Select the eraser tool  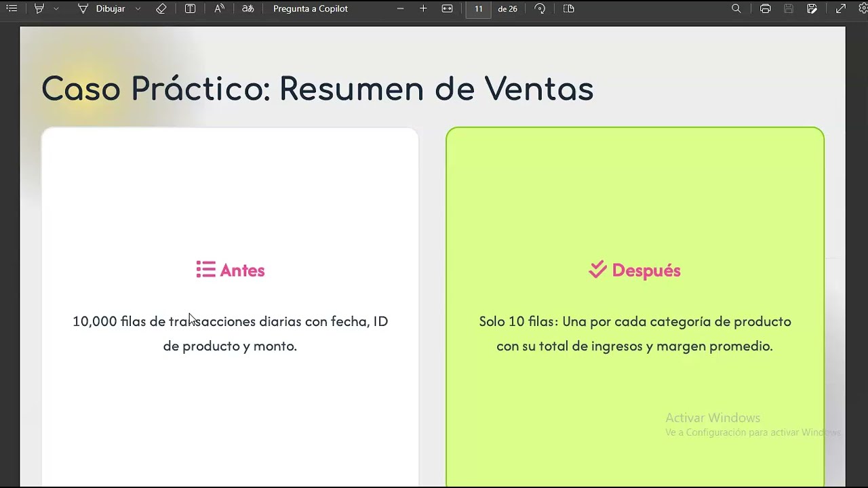click(x=161, y=9)
